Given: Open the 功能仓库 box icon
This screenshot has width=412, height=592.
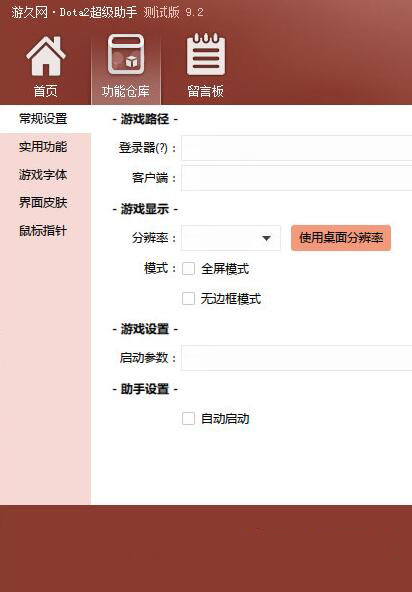Looking at the screenshot, I should pos(126,54).
